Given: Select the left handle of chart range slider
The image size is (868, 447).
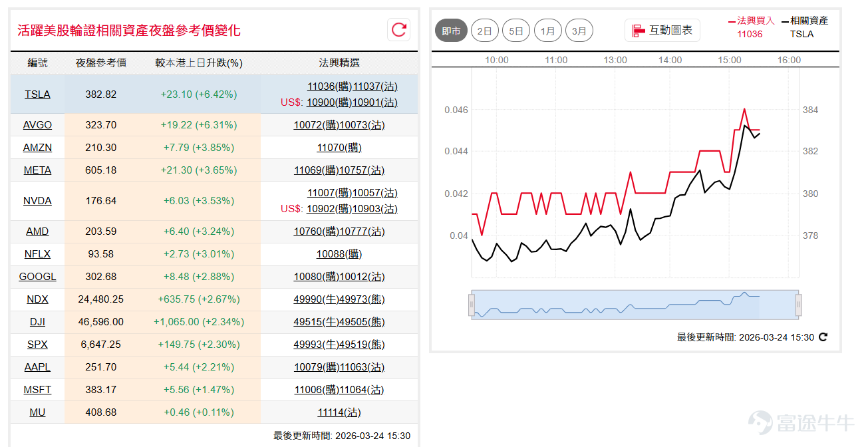Looking at the screenshot, I should [472, 305].
